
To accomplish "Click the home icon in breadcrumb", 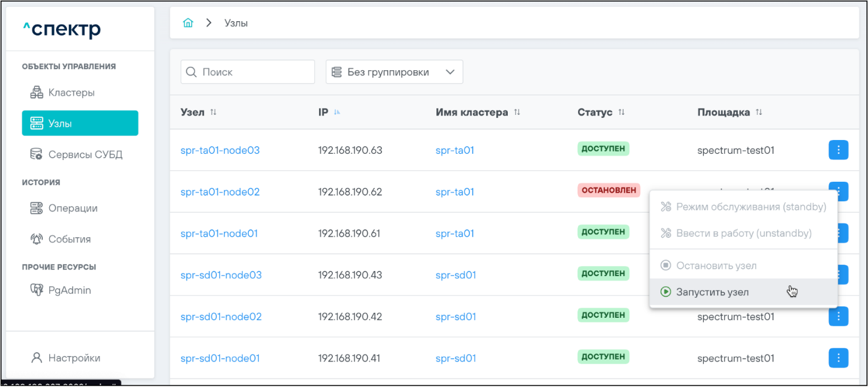I will (188, 23).
